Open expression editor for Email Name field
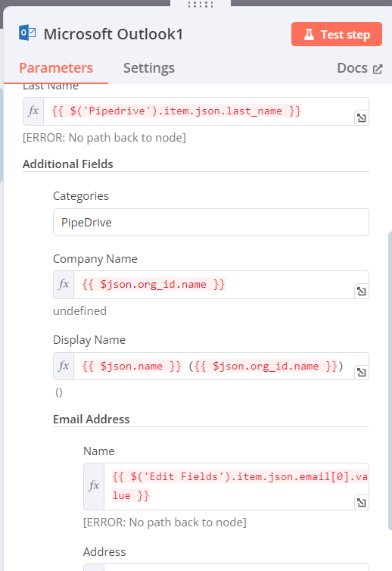This screenshot has height=571, width=392. [x=362, y=503]
